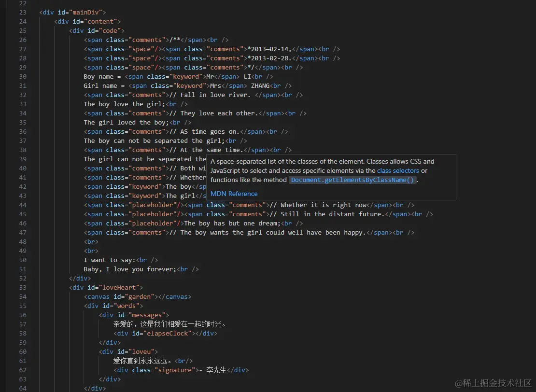Click the br tag on line 48
The image size is (536, 392).
(x=91, y=242)
